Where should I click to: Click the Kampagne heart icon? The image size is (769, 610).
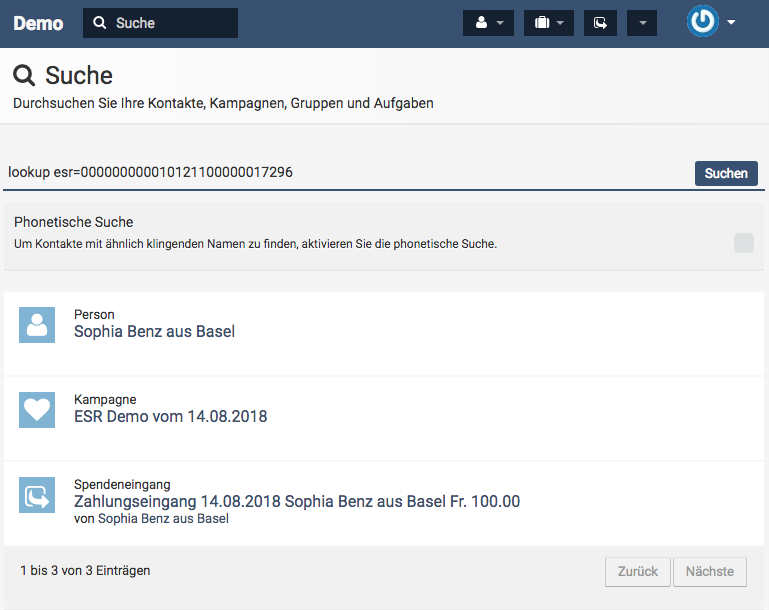pos(37,410)
